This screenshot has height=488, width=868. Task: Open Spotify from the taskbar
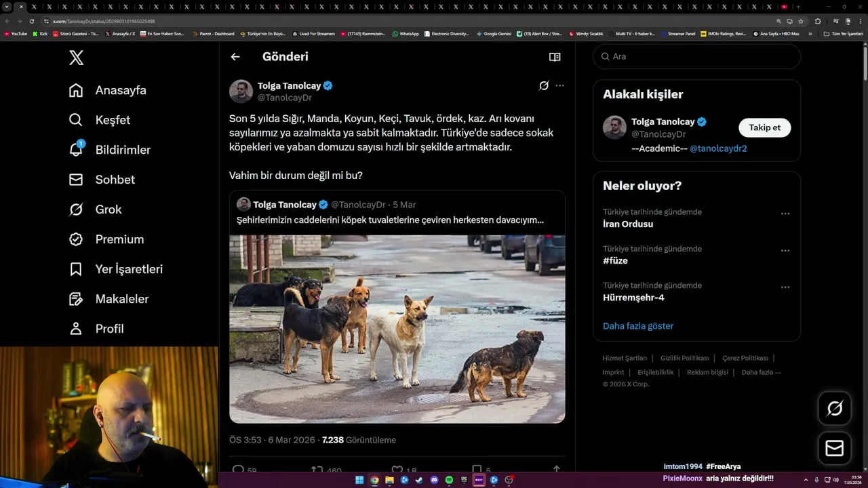click(449, 480)
